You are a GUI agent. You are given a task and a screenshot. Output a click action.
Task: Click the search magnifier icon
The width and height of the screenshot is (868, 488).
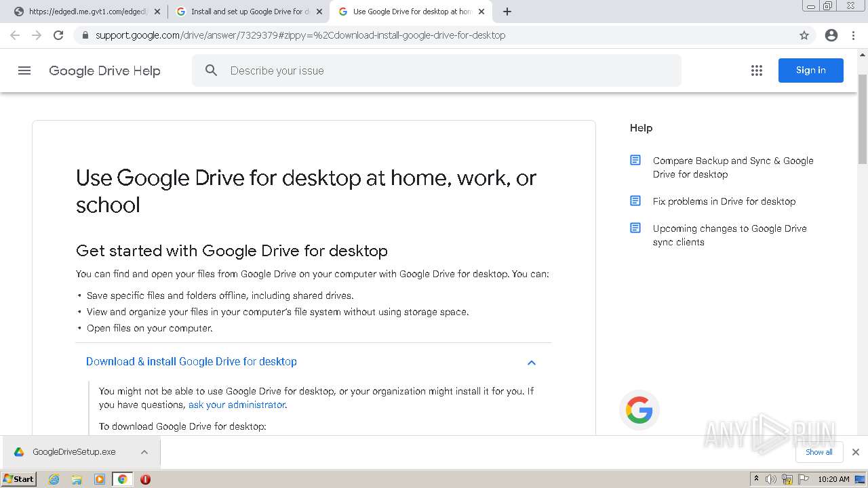(211, 70)
